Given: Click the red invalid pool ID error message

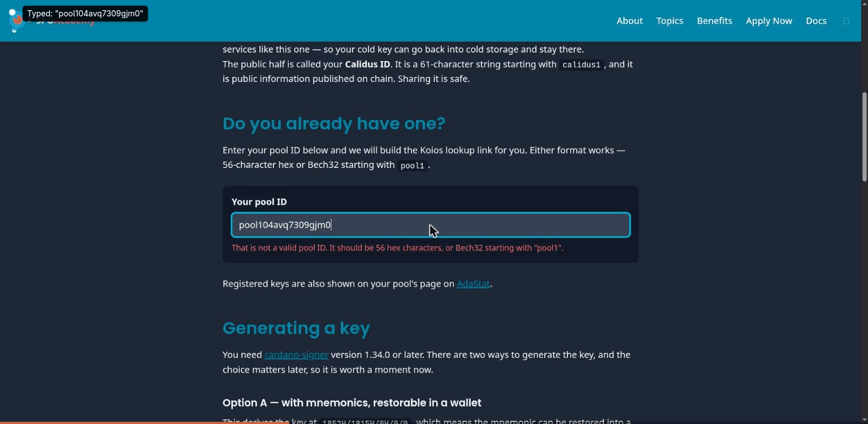Looking at the screenshot, I should 397,248.
